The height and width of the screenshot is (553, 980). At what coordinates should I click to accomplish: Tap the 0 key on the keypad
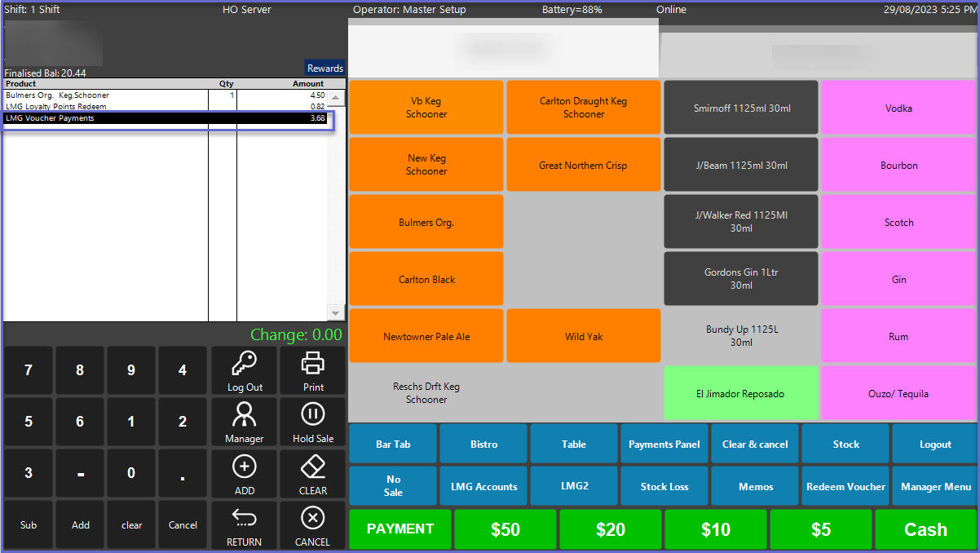[x=131, y=473]
